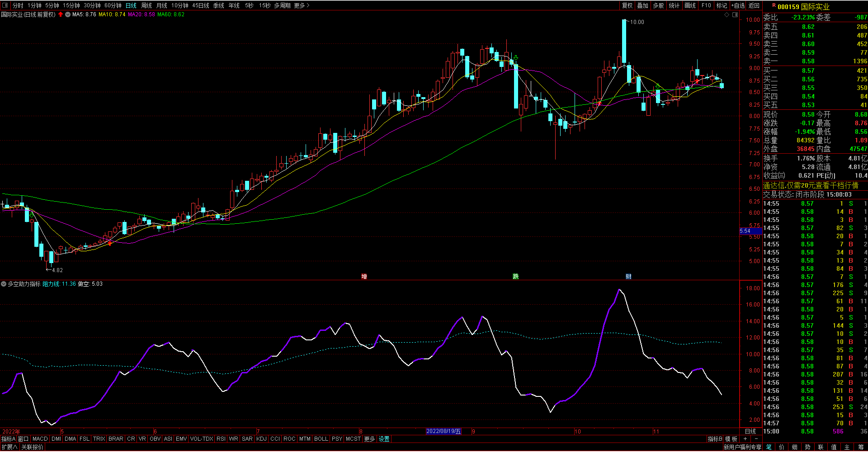Image resolution: width=868 pixels, height=452 pixels.
Task: Select the 日线 timeframe tab
Action: pos(131,5)
